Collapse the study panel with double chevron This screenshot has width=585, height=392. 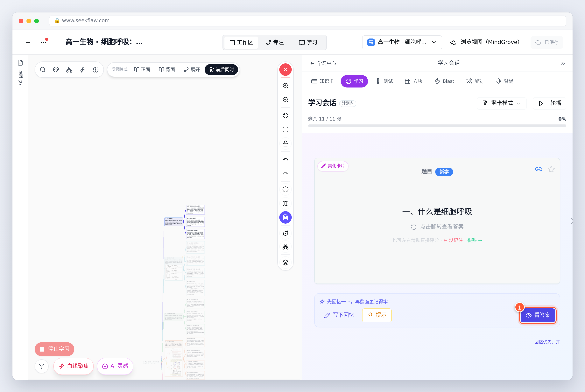point(563,64)
